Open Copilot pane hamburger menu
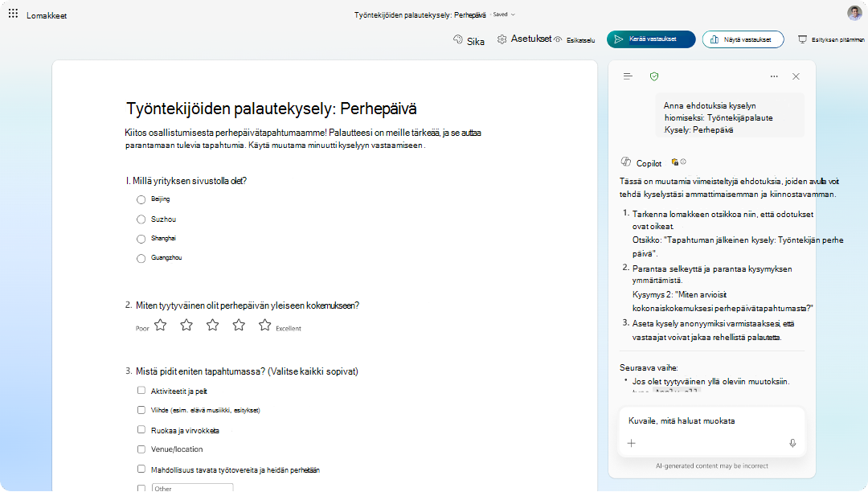The image size is (868, 492). pyautogui.click(x=628, y=76)
